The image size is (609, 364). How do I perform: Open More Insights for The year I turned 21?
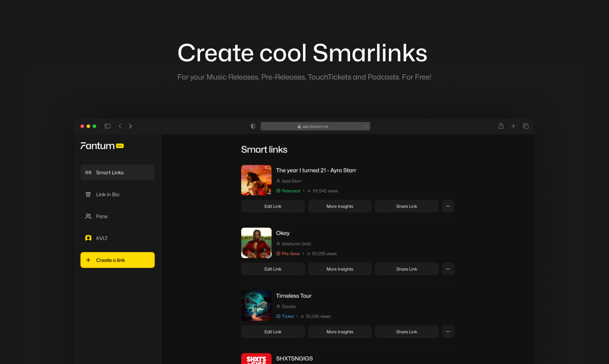tap(340, 206)
